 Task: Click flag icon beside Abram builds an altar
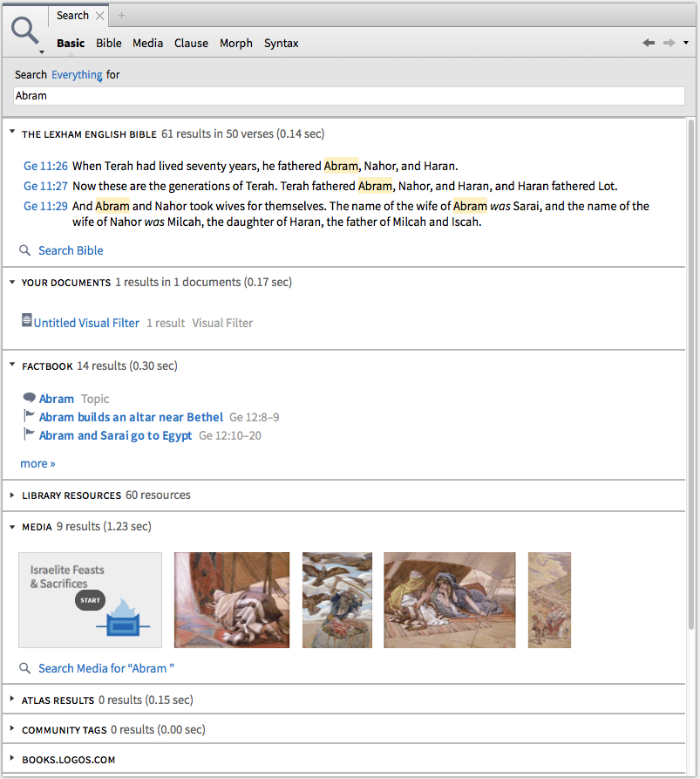coord(29,417)
